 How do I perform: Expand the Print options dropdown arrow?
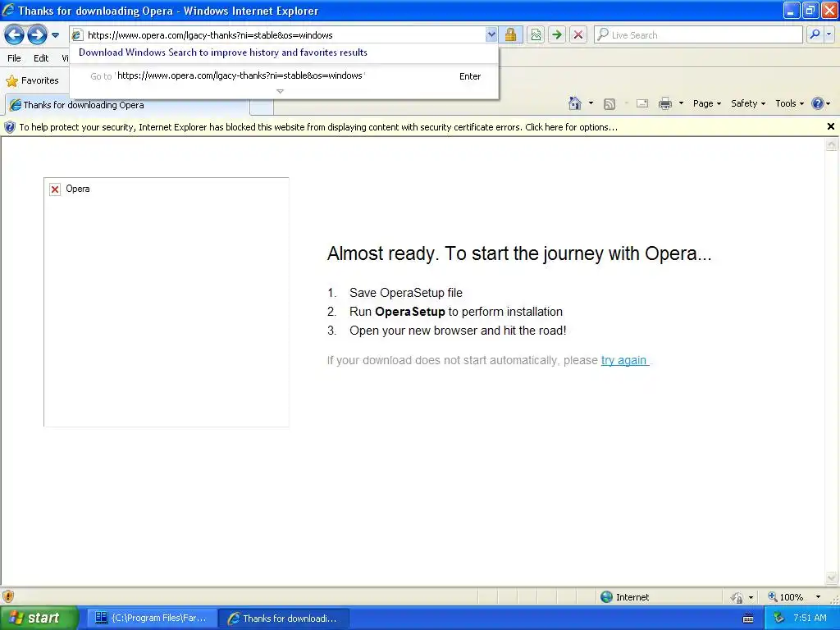pyautogui.click(x=681, y=103)
